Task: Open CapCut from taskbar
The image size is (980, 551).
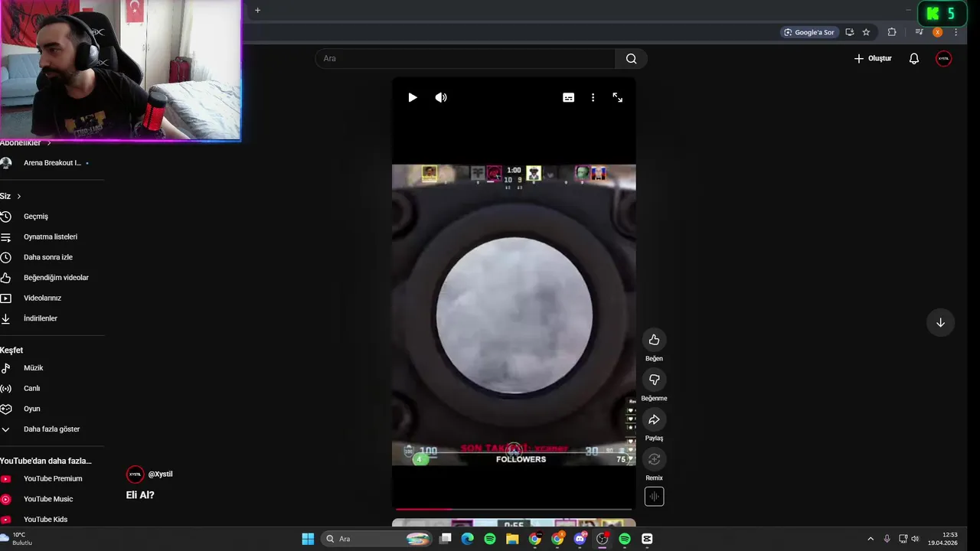Action: 647,539
